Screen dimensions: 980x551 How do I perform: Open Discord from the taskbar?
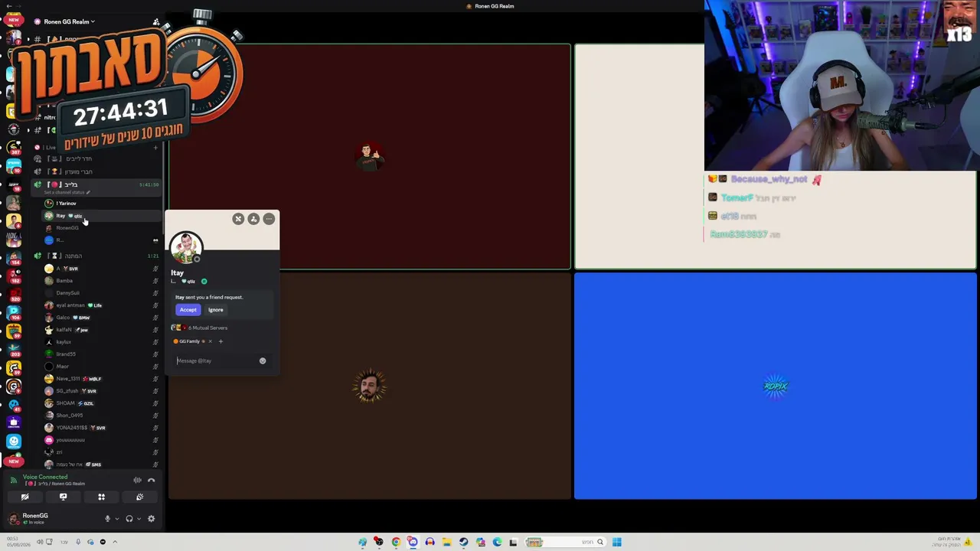pos(413,542)
